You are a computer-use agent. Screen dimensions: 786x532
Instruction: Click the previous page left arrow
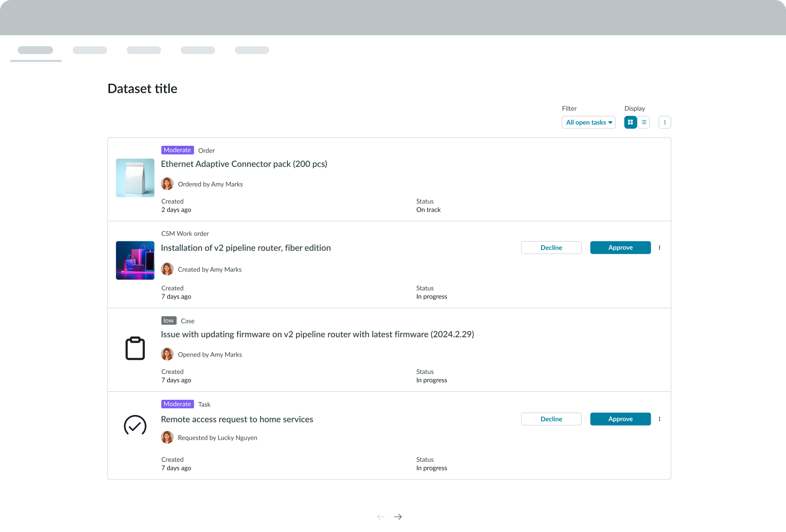tap(380, 516)
